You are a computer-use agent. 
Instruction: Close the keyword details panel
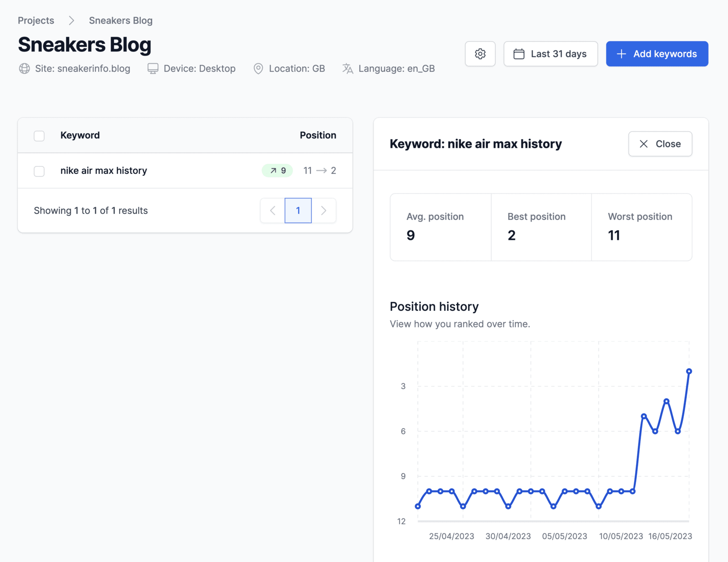click(660, 144)
